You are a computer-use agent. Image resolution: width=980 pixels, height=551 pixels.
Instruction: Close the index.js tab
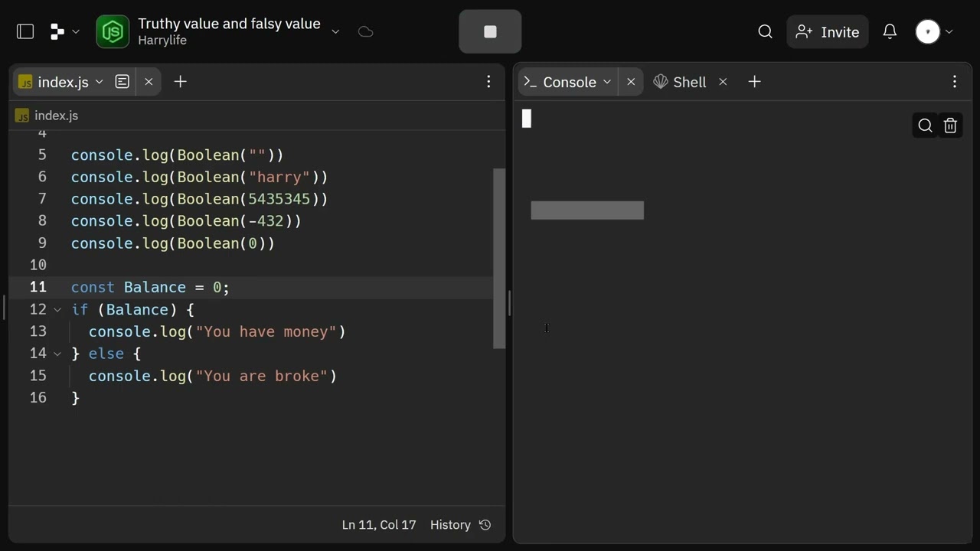point(149,82)
